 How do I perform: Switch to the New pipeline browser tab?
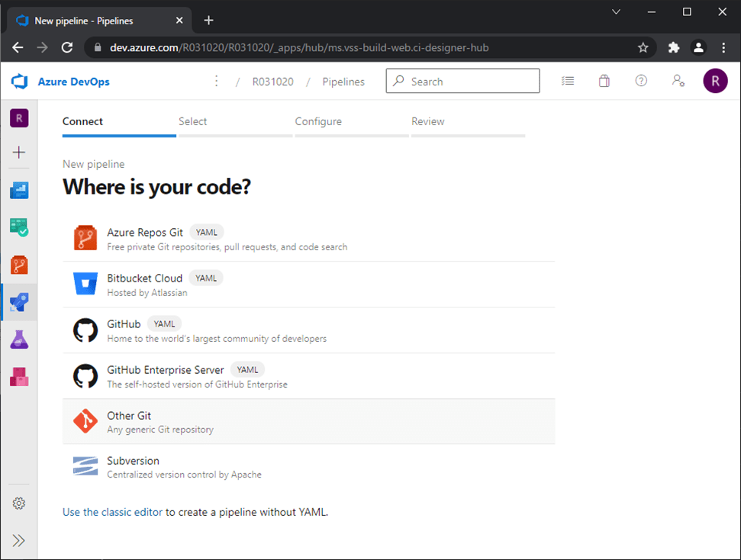click(x=99, y=21)
